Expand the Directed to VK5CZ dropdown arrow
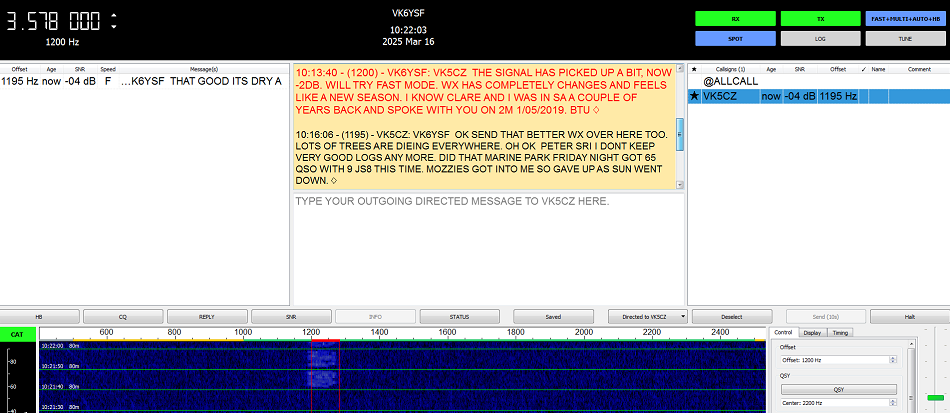This screenshot has width=950, height=413. (682, 317)
